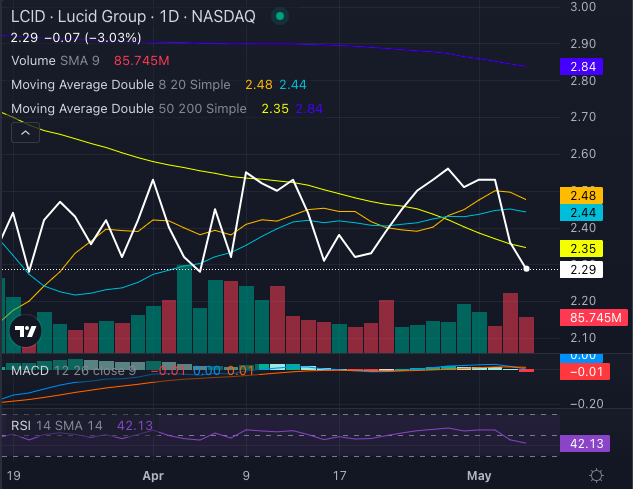Click the 2.44 cyan price label
633x489 pixels.
(x=581, y=212)
